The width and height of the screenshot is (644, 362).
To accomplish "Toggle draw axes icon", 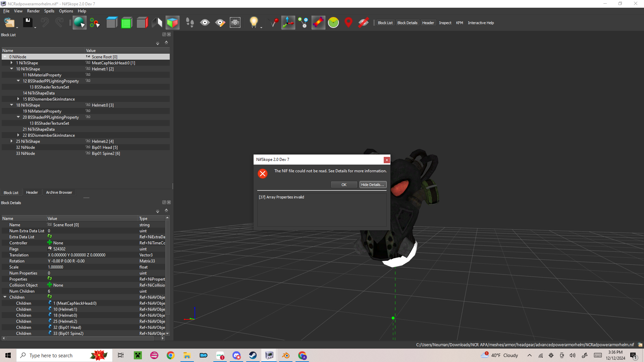I will pyautogui.click(x=288, y=23).
